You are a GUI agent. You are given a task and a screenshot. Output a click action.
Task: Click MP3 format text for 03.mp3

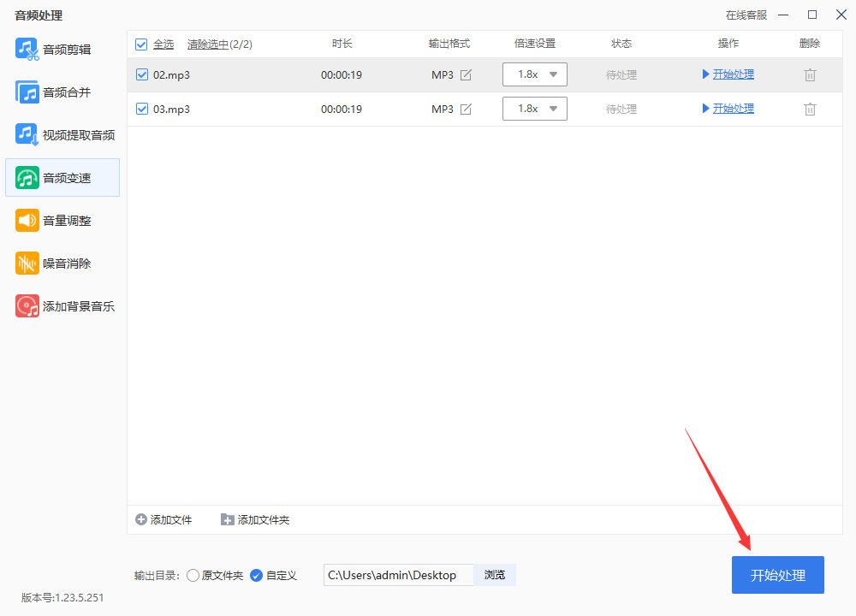[443, 110]
